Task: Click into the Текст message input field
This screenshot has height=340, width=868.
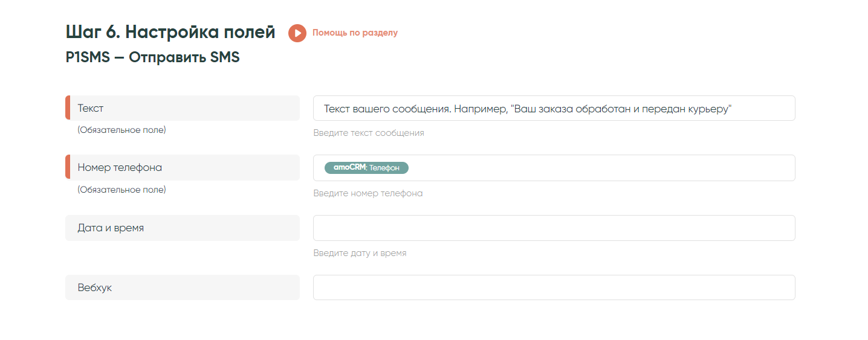Action: (x=553, y=108)
